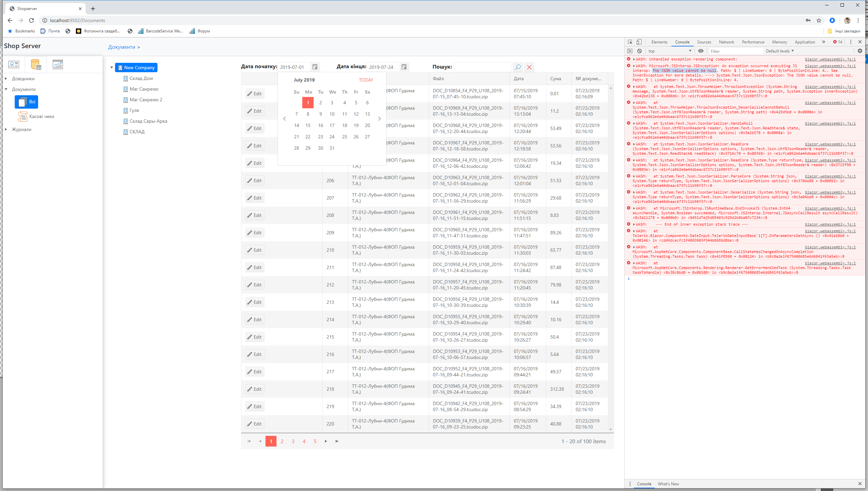
Task: Open the Default levels dropdown
Action: tap(780, 51)
